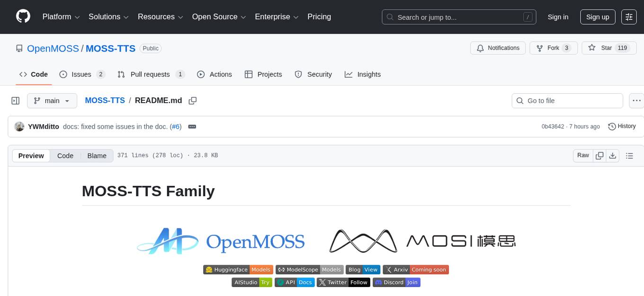Image resolution: width=644 pixels, height=296 pixels.
Task: Open the commit History link
Action: (622, 126)
